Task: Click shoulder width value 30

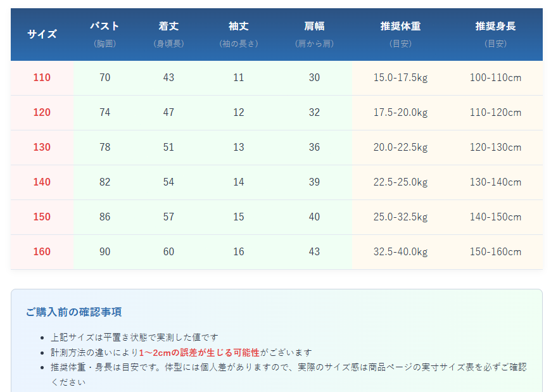Action: pyautogui.click(x=314, y=77)
